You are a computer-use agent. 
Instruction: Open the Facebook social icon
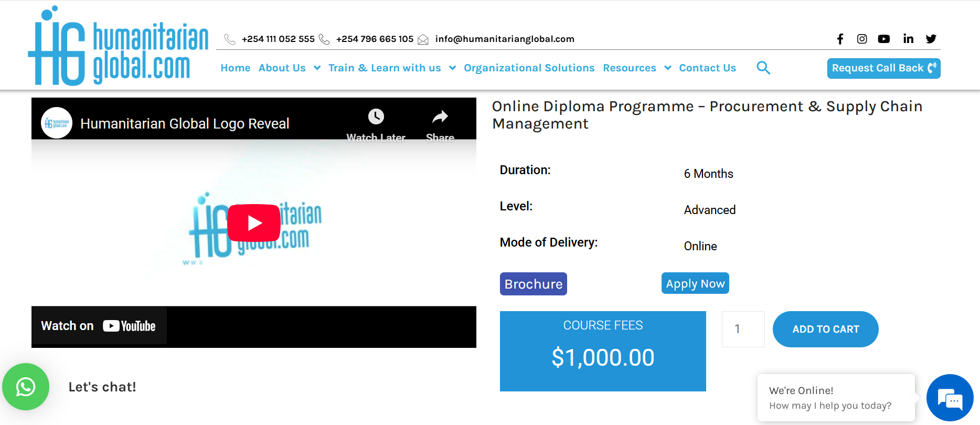(840, 39)
